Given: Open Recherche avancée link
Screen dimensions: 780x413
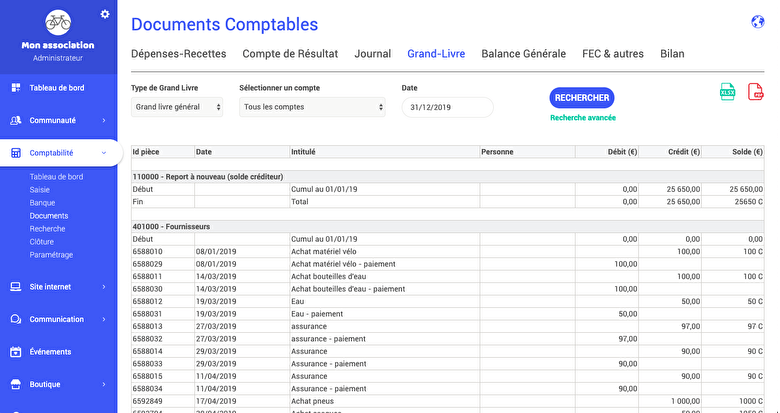Looking at the screenshot, I should 583,118.
